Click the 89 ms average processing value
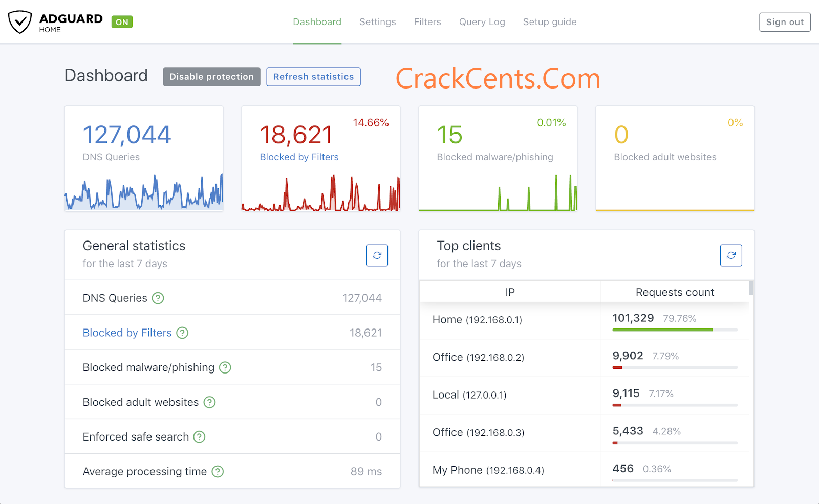 click(x=366, y=471)
